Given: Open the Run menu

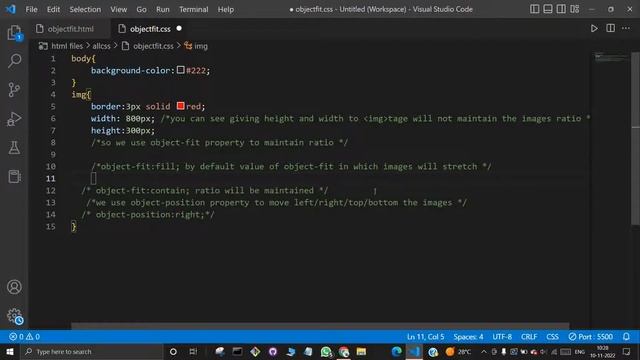Looking at the screenshot, I should pyautogui.click(x=162, y=9).
